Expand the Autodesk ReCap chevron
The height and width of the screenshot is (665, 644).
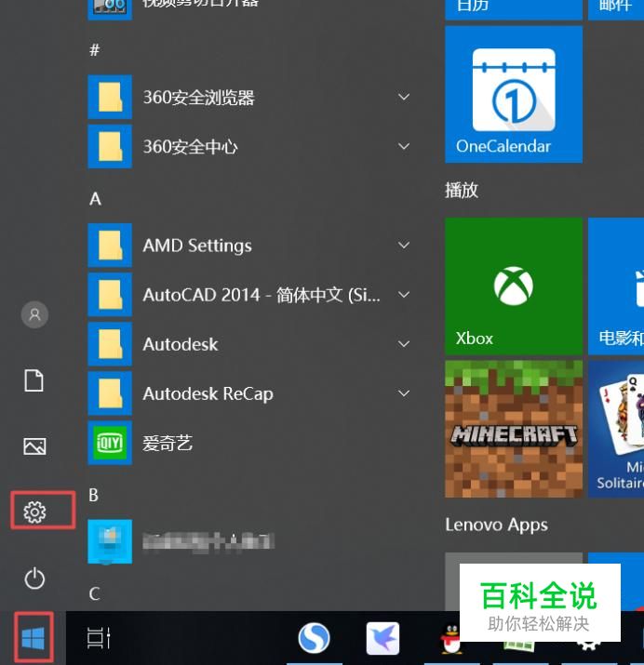(x=404, y=393)
